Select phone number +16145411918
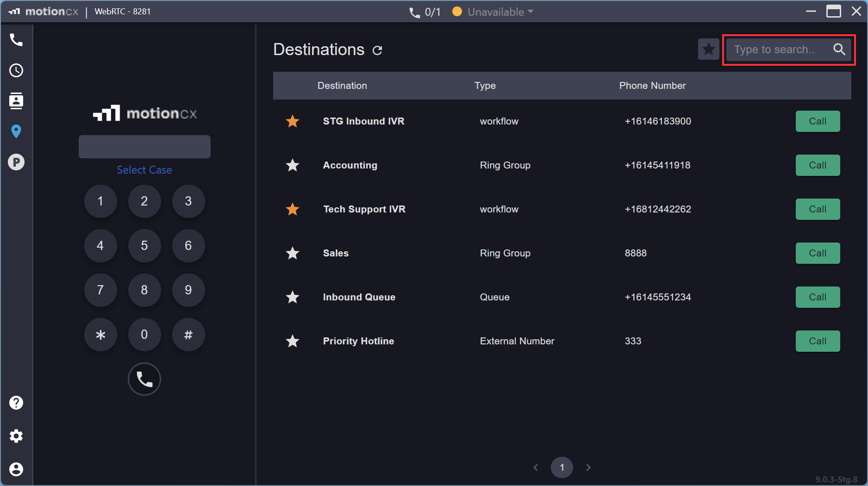Screen dimensions: 868x486 coord(657,165)
